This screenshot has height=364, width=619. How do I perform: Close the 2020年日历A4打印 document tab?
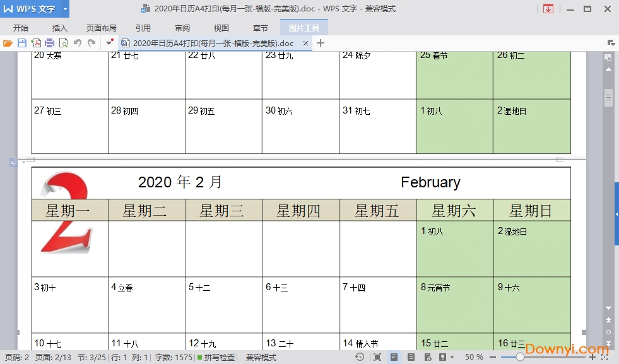point(306,43)
